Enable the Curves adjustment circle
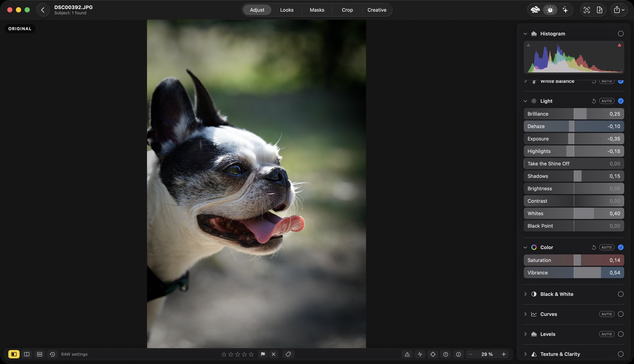Viewport: 634px width, 364px height. [621, 314]
